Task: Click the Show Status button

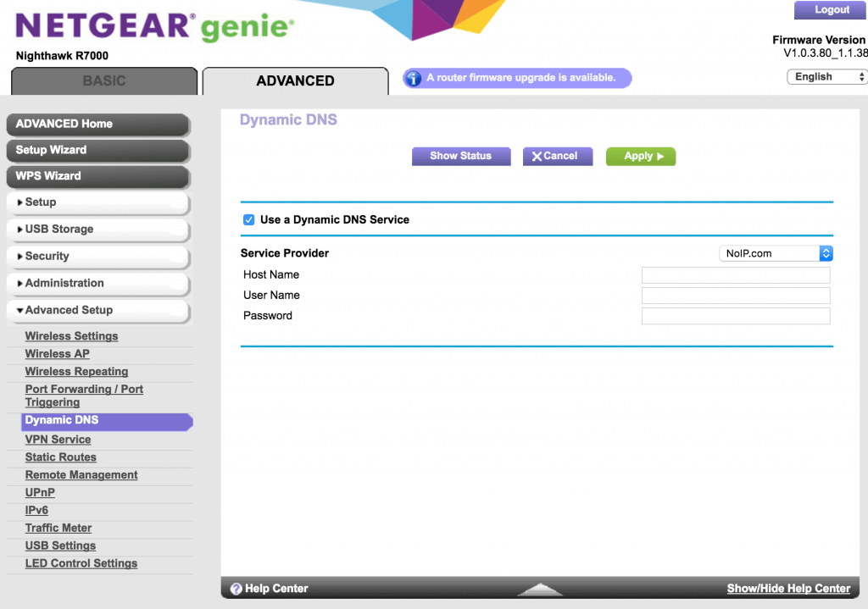Action: coord(461,156)
